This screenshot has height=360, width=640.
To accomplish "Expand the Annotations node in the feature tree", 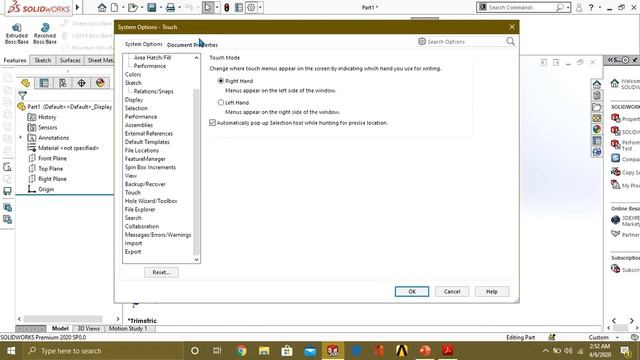I will click(x=20, y=138).
